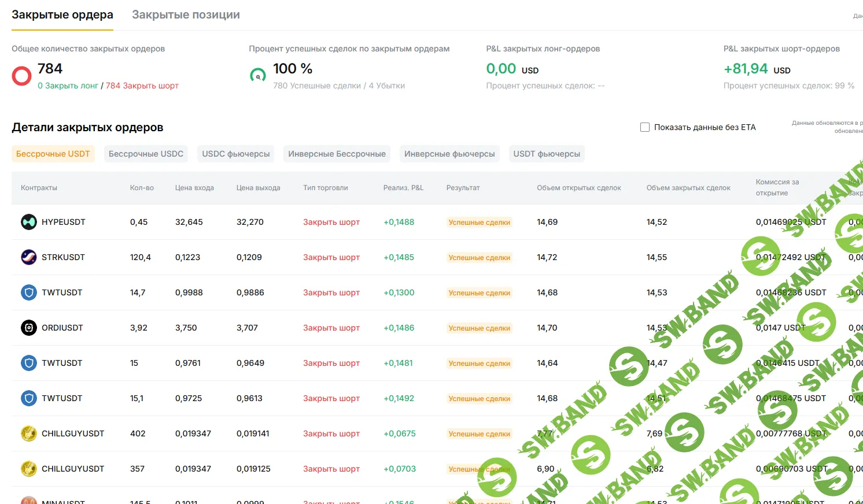Viewport: 863px width, 504px height.
Task: Click the green 0 Закрыть лонг link
Action: (x=68, y=86)
